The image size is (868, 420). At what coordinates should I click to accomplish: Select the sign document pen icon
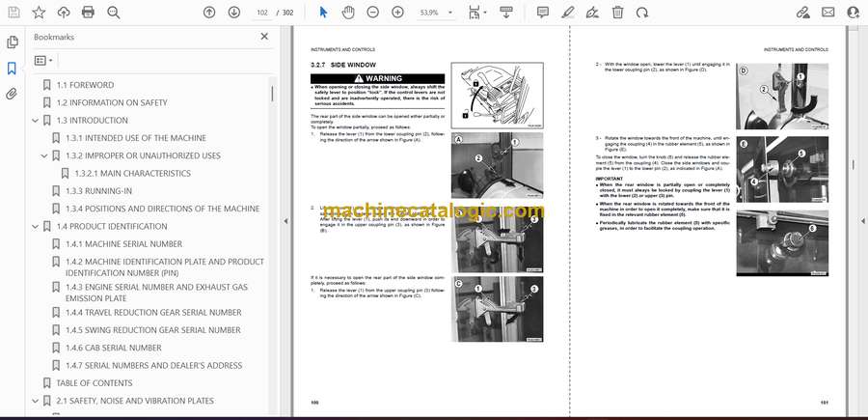coord(592,13)
